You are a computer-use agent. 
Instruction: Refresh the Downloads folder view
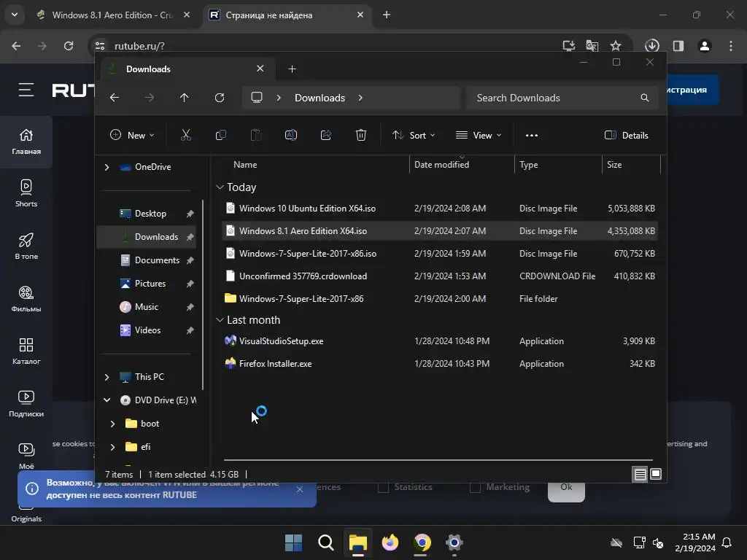[219, 98]
